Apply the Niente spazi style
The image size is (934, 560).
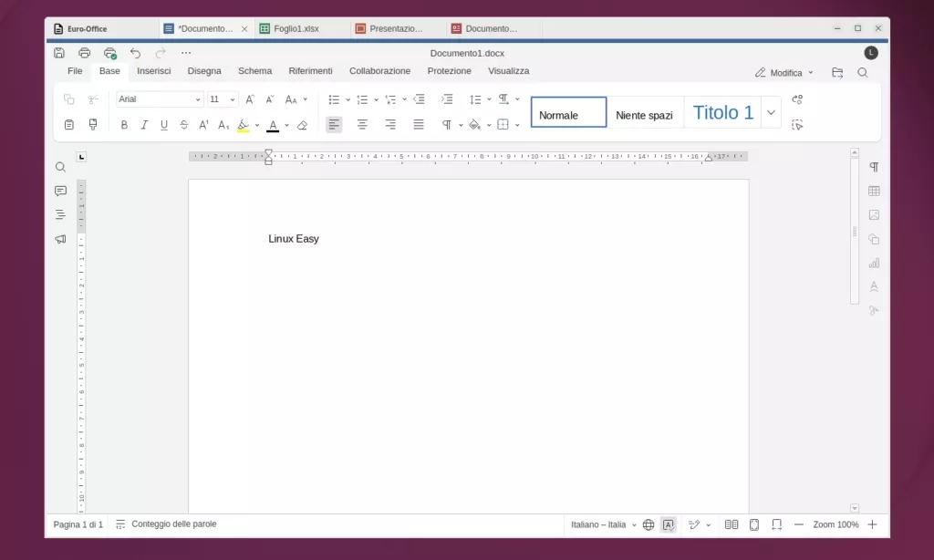coord(645,112)
